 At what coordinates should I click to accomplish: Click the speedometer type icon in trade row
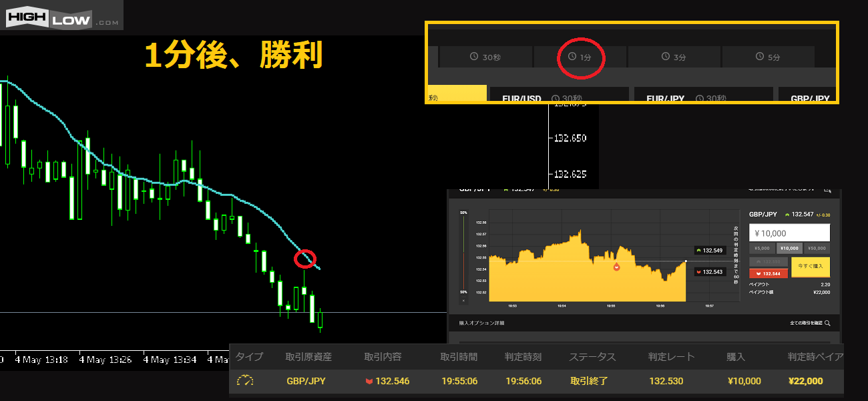tap(245, 381)
